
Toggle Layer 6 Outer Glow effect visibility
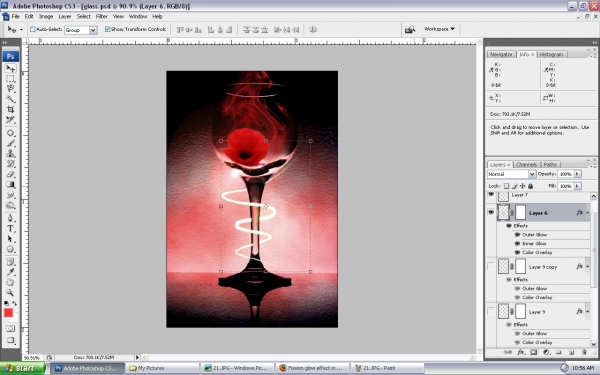(517, 235)
